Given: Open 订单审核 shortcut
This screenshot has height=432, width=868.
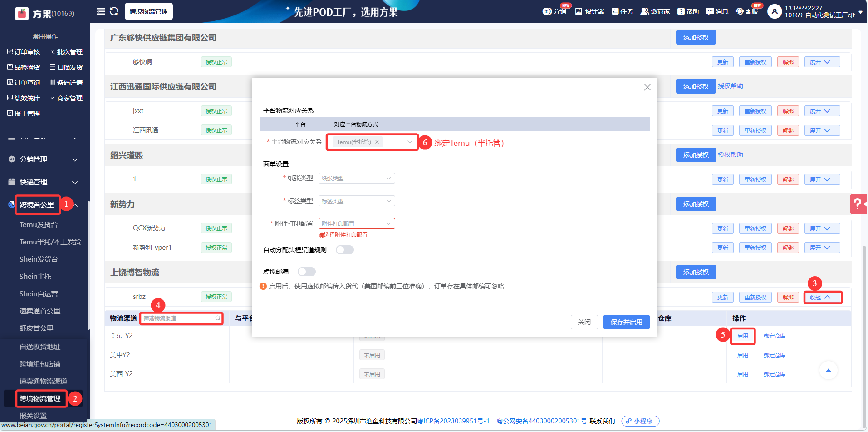Looking at the screenshot, I should 24,52.
